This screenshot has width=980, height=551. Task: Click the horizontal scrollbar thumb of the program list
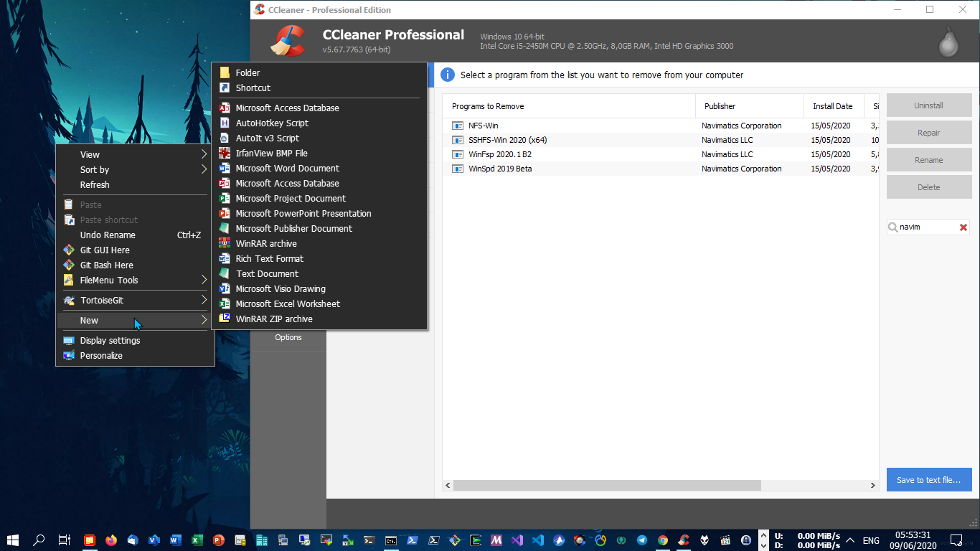click(x=607, y=486)
